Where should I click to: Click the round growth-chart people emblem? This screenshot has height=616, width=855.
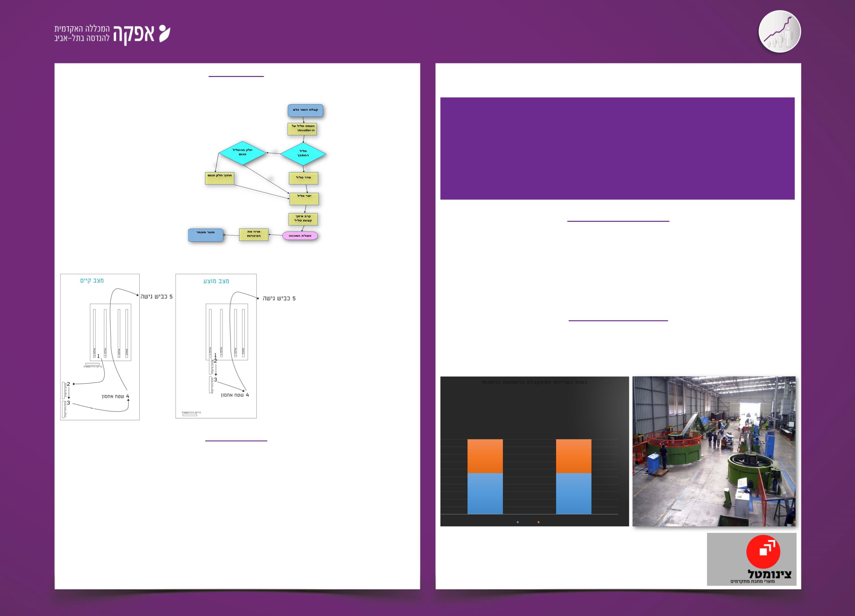780,31
